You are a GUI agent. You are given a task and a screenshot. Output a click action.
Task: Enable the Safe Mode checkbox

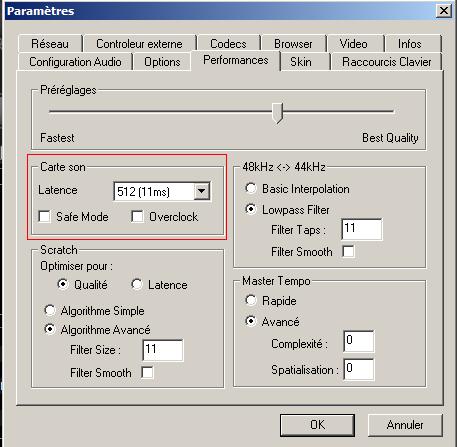[44, 217]
